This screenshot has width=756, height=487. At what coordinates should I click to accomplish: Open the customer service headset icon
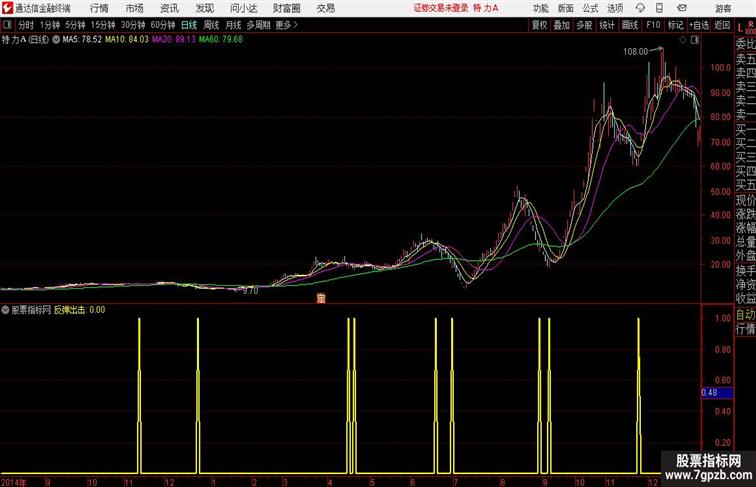pos(640,8)
